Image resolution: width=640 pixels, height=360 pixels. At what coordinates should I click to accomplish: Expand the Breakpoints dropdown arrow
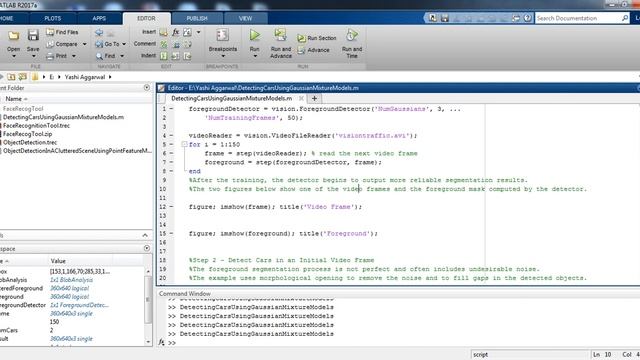tap(222, 56)
